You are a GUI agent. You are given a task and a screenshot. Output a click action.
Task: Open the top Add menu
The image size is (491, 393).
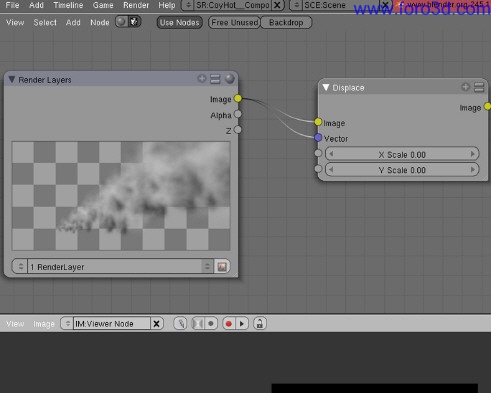click(36, 5)
